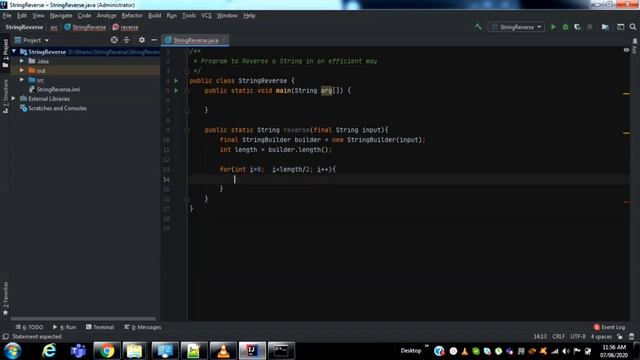This screenshot has height=360, width=640.
Task: Open Google Chrome from the taskbar
Action: click(x=107, y=351)
